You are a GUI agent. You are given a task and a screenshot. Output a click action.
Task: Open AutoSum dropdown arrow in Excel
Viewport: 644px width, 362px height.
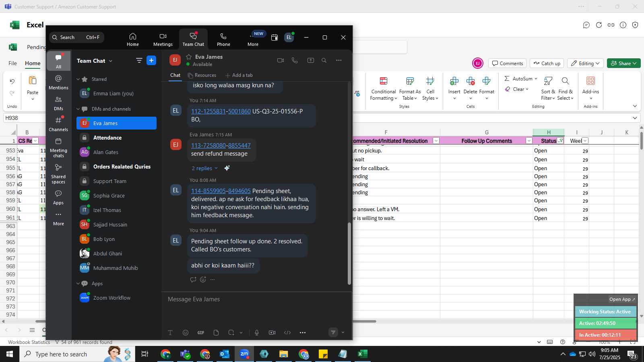tap(536, 78)
